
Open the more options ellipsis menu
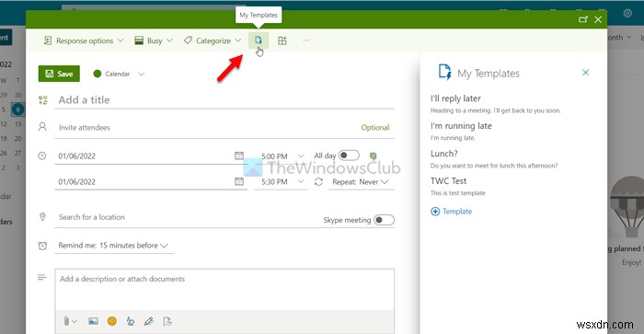pos(306,40)
